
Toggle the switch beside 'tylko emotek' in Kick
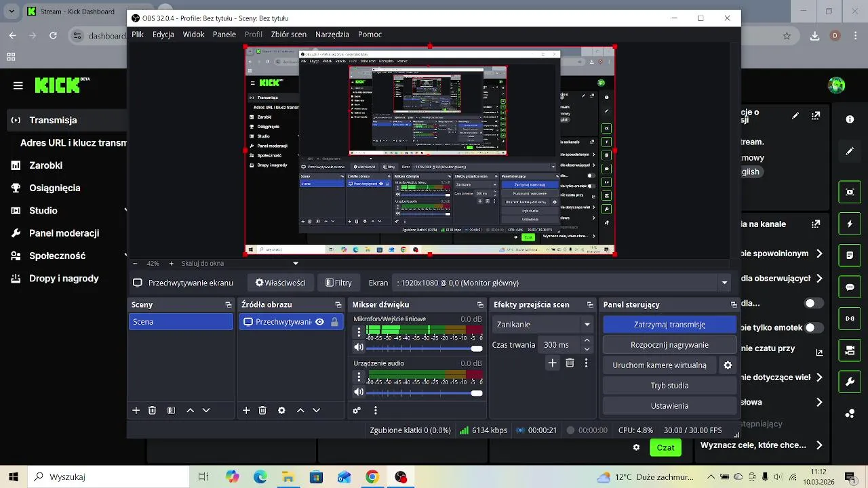tap(814, 327)
